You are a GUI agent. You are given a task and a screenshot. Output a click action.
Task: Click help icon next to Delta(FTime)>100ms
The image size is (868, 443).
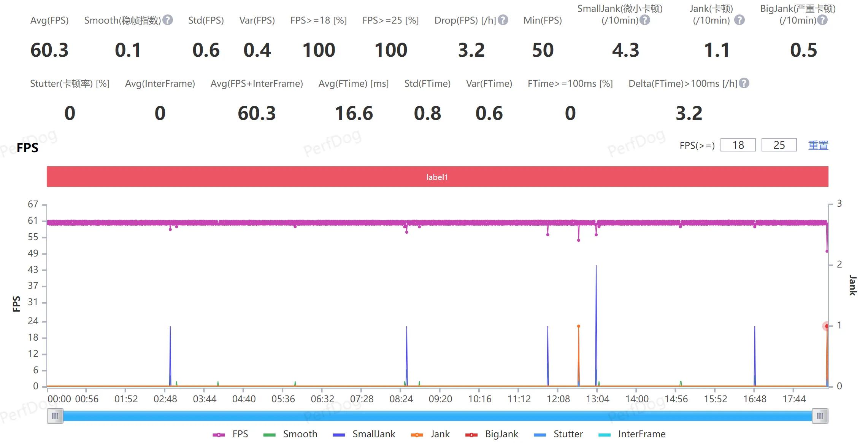click(744, 83)
